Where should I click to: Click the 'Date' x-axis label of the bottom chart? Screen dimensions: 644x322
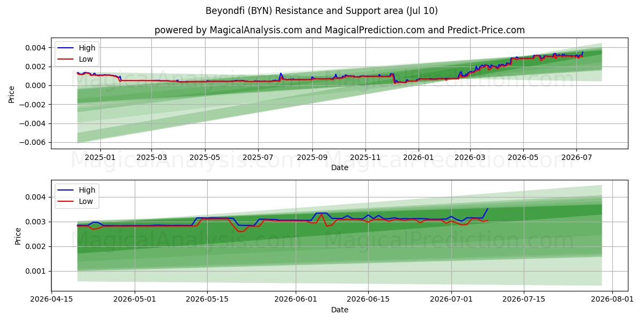click(340, 310)
